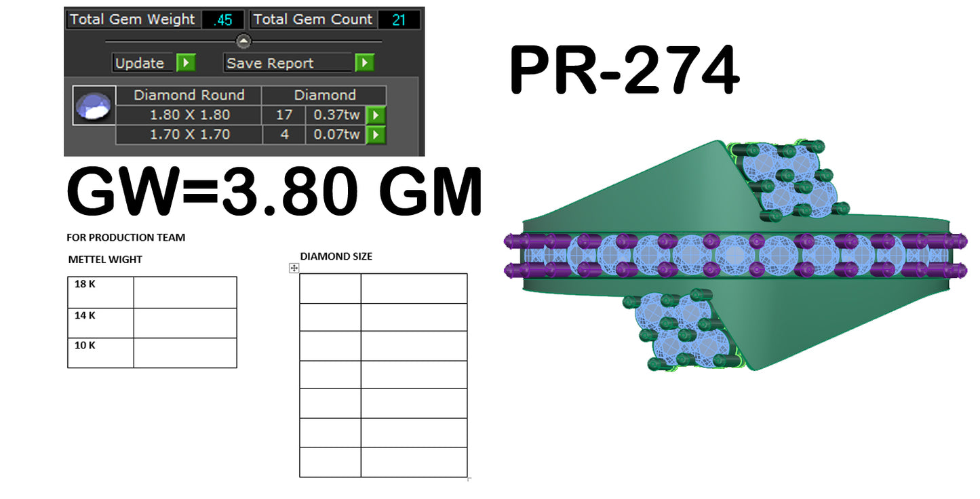Image resolution: width=980 pixels, height=499 pixels.
Task: Click the Total Gem Count value 21
Action: [x=399, y=20]
